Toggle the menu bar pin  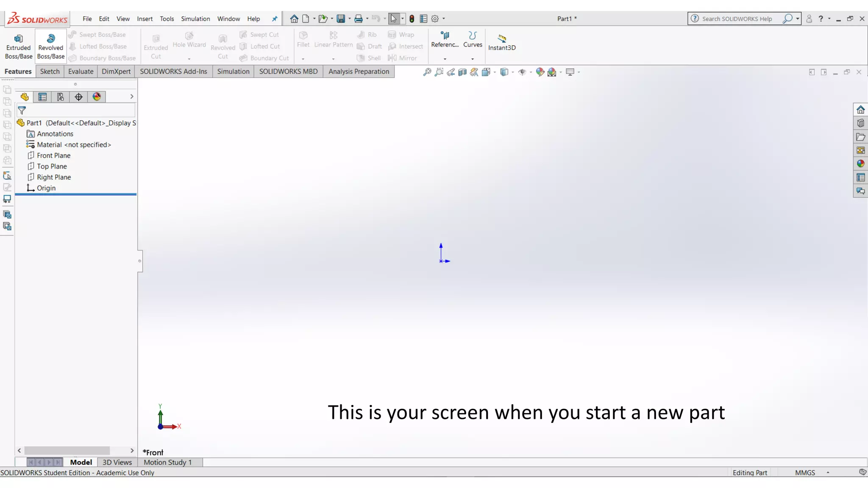click(x=275, y=19)
